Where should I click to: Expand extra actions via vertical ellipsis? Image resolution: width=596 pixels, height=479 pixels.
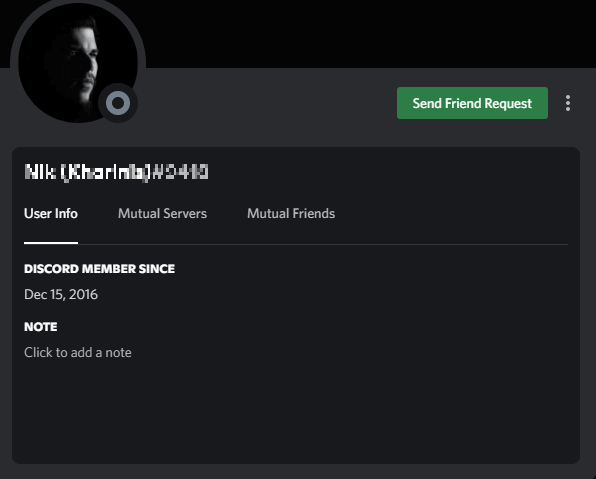pyautogui.click(x=567, y=103)
